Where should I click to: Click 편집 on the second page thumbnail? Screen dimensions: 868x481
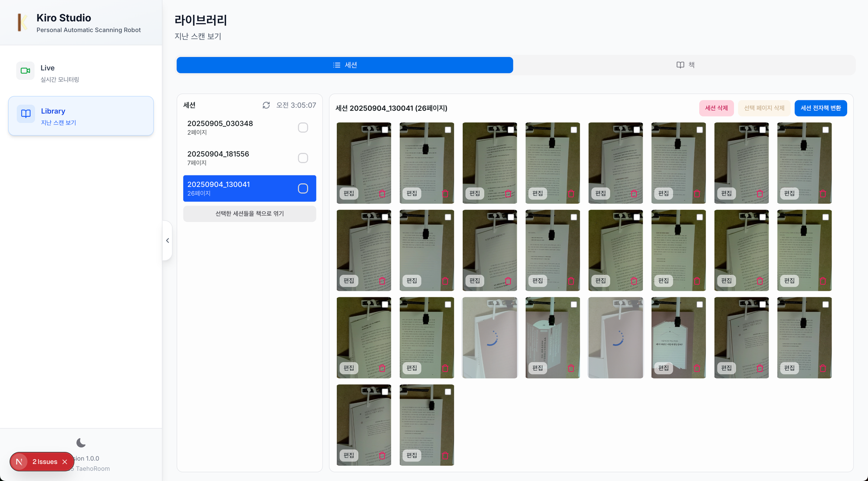pyautogui.click(x=411, y=194)
